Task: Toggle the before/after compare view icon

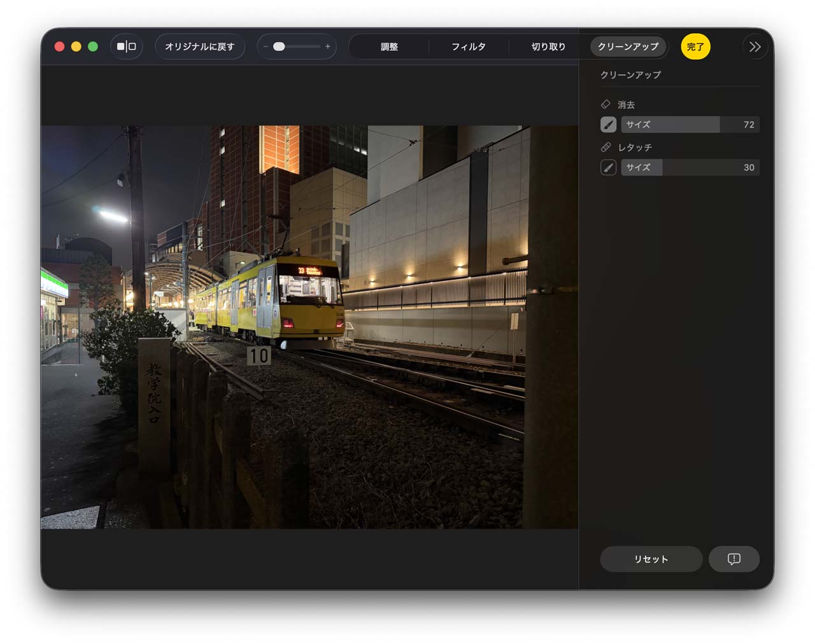Action: (x=126, y=47)
